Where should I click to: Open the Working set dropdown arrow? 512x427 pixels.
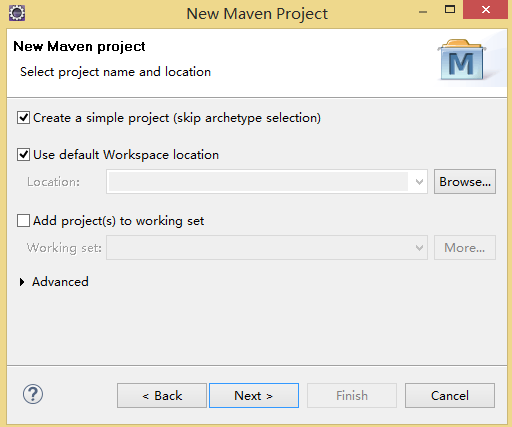(x=419, y=248)
